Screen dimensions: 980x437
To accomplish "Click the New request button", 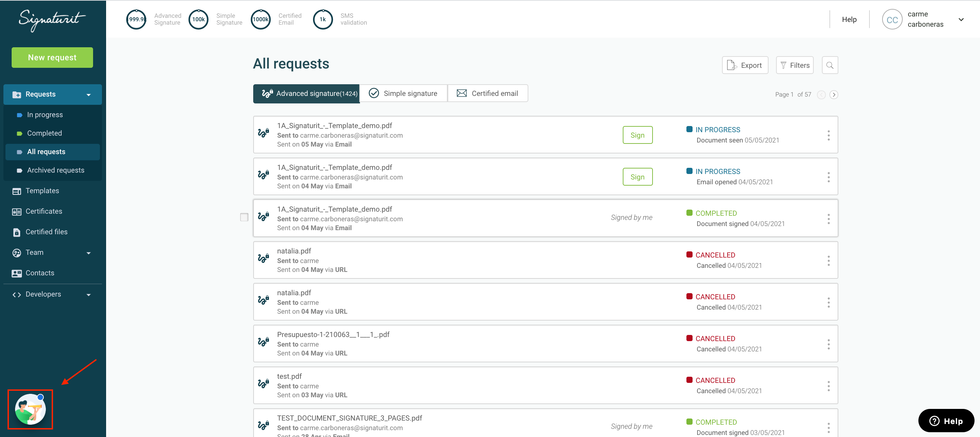I will (x=52, y=58).
